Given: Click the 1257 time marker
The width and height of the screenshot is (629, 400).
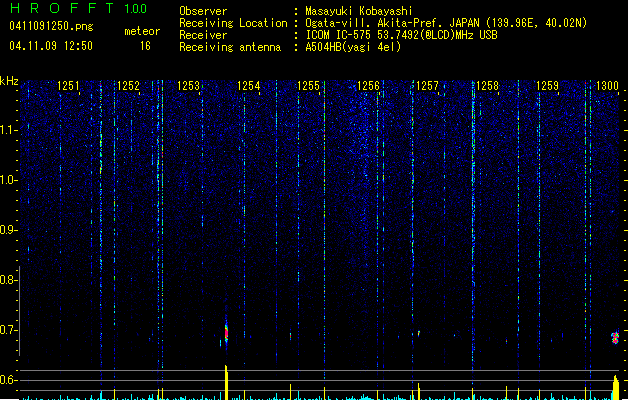Looking at the screenshot, I should [x=427, y=86].
